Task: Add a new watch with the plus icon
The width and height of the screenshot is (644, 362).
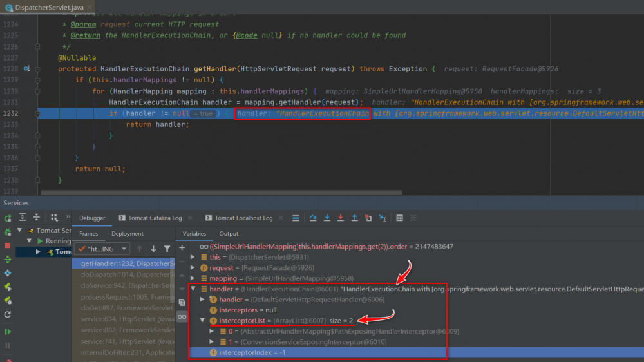Action: [182, 247]
